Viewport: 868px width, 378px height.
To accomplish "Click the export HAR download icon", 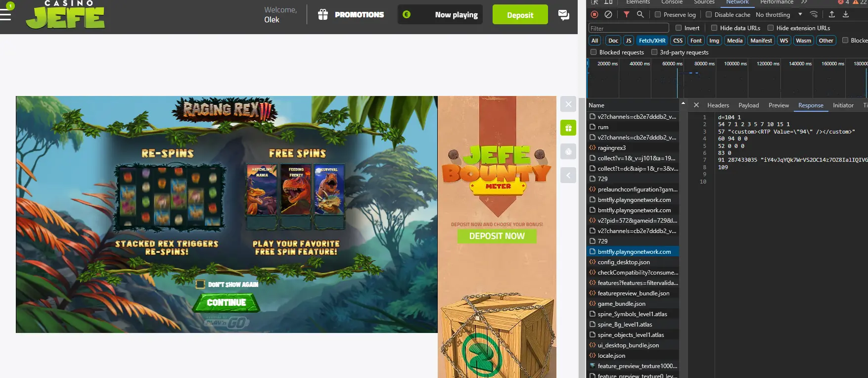I will point(846,14).
